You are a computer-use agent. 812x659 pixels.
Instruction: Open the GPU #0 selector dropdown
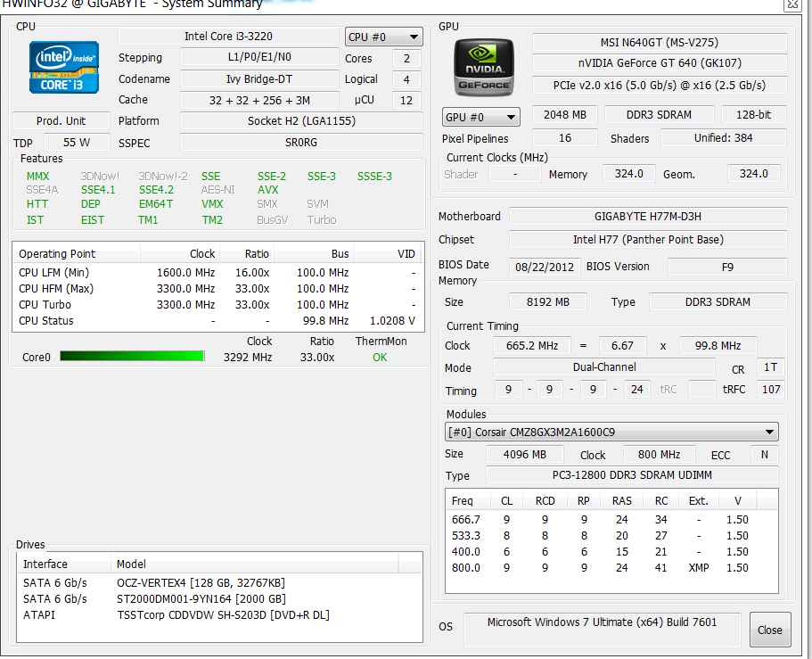(x=480, y=117)
